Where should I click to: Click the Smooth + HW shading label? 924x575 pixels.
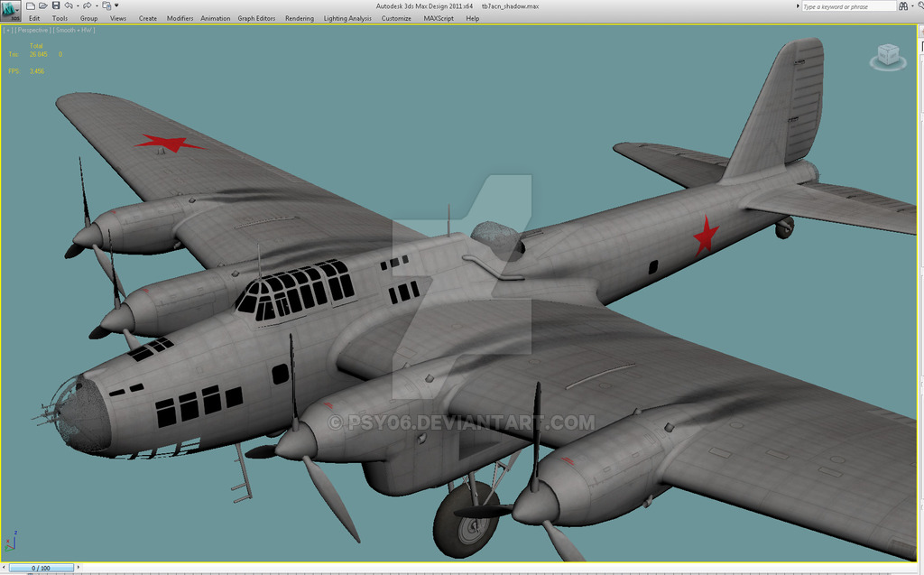pos(74,30)
